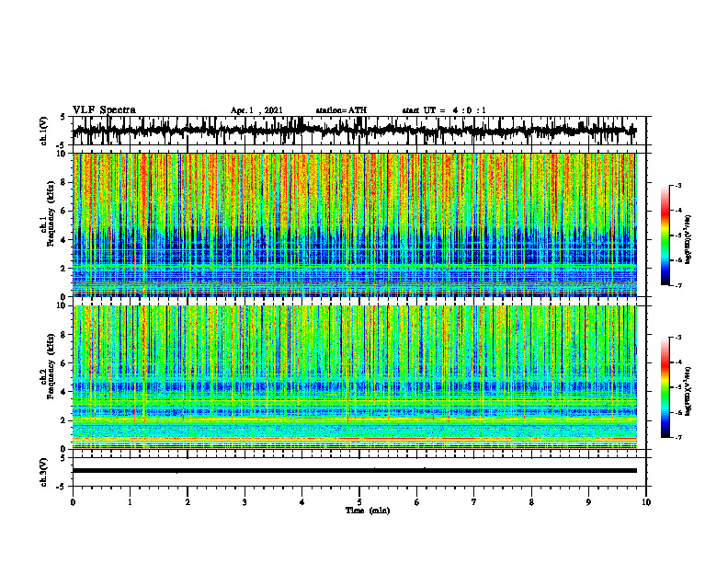Image resolution: width=728 pixels, height=563 pixels.
Task: Click the ch.2 "Frequency (kHz)" axis label
Action: click(x=52, y=367)
